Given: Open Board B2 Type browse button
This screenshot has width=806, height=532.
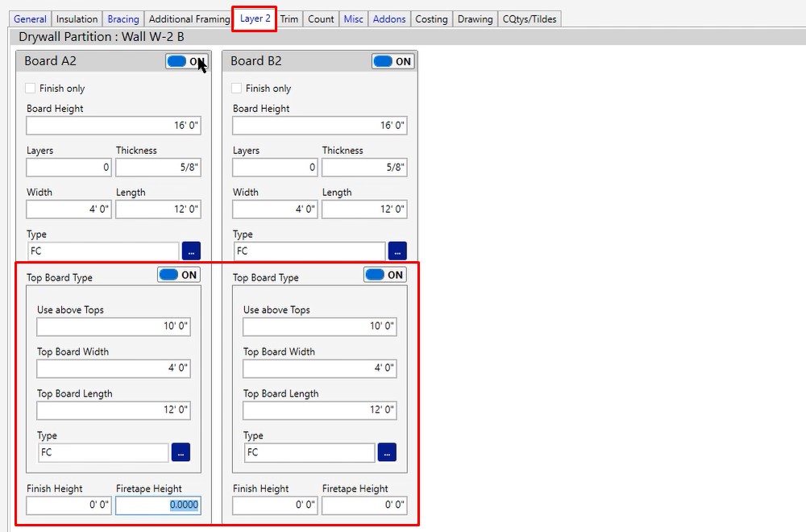Looking at the screenshot, I should (397, 251).
